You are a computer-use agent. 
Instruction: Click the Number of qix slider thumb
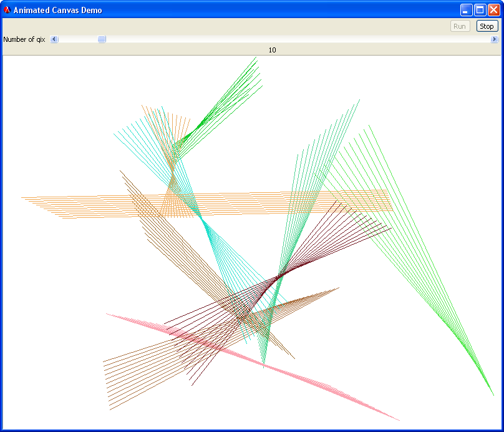(102, 39)
